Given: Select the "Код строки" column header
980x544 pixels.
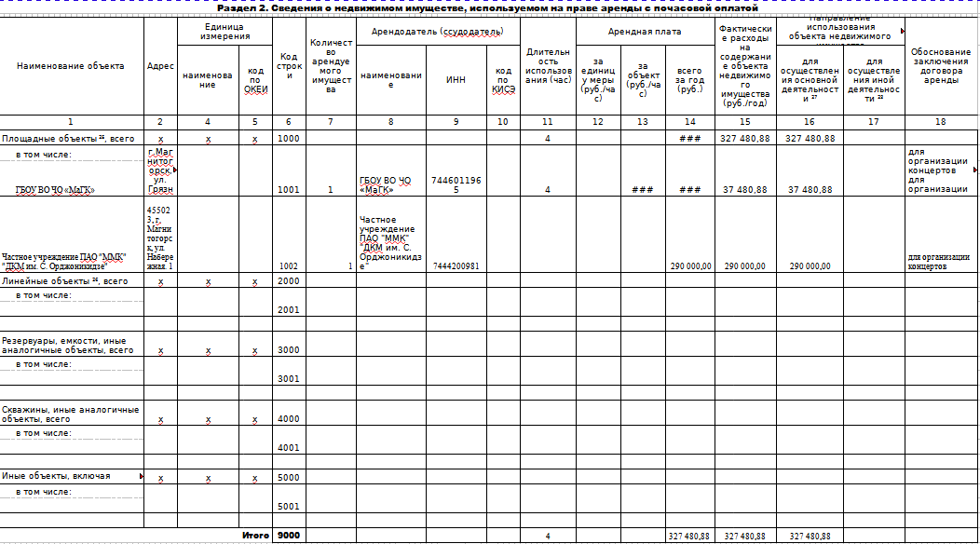Looking at the screenshot, I should coord(290,66).
